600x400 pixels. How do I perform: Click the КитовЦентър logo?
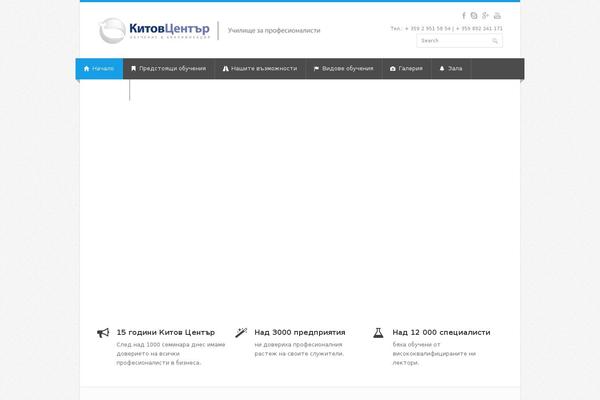pyautogui.click(x=155, y=31)
